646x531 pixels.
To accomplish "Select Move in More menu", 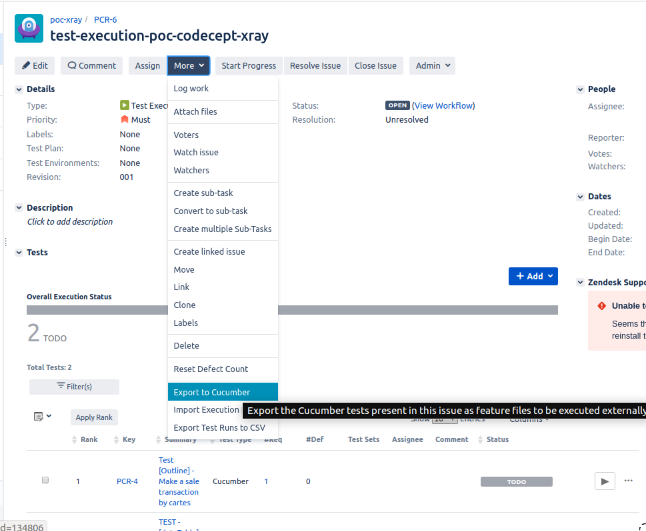I will coord(223,270).
